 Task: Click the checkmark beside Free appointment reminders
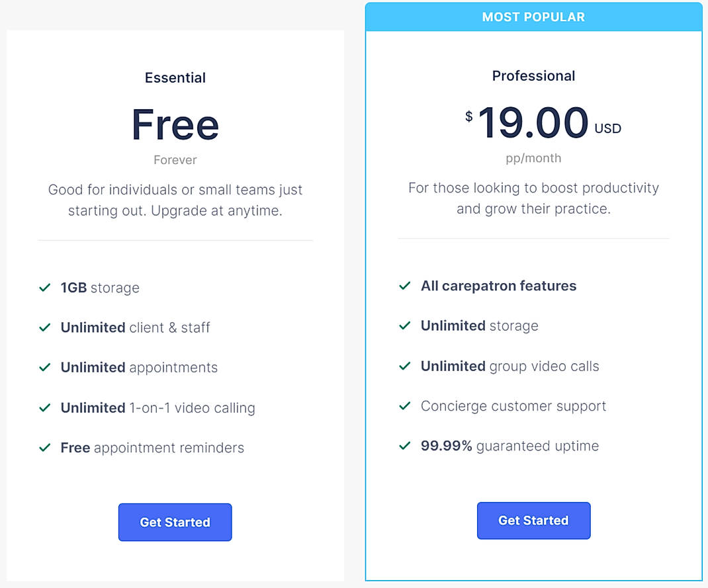point(44,448)
